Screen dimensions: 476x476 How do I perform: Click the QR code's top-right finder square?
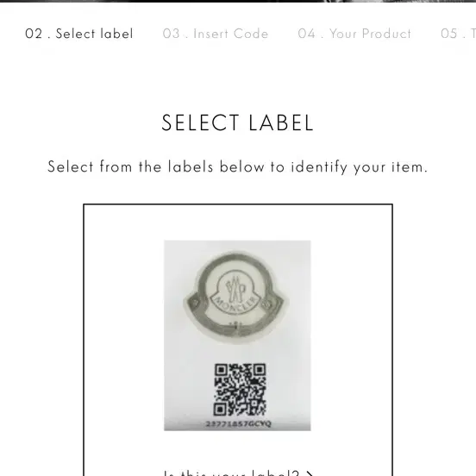pos(260,370)
